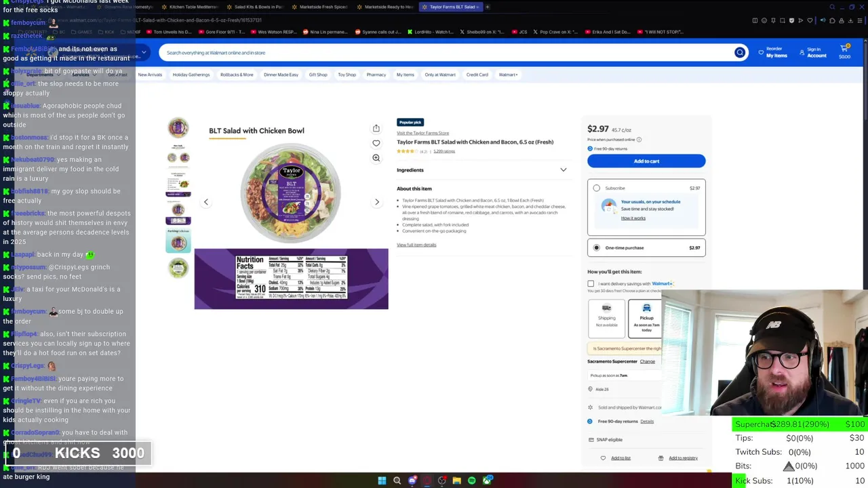Open Reorder My Items heart icon
868x488 pixels.
click(x=762, y=52)
